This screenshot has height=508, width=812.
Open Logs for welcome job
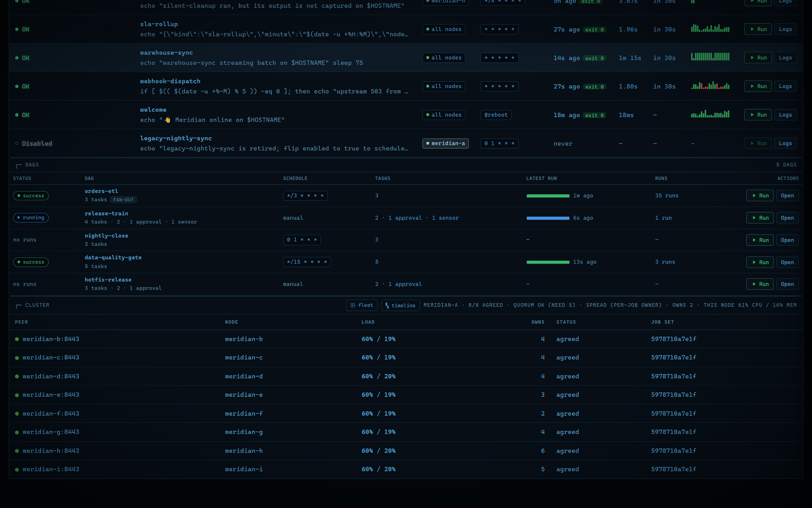click(785, 115)
